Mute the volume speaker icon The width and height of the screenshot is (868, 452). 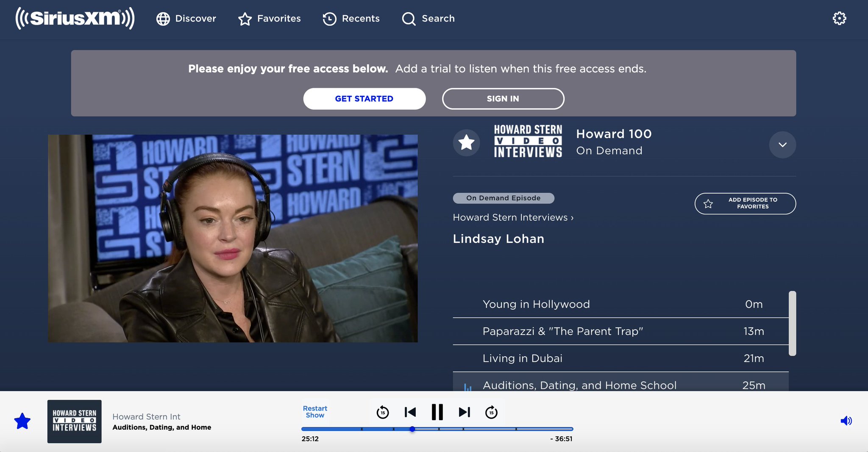[x=846, y=421]
